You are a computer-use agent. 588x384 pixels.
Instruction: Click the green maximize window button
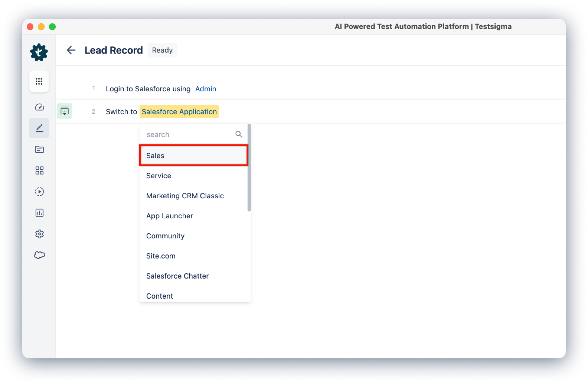tap(52, 26)
